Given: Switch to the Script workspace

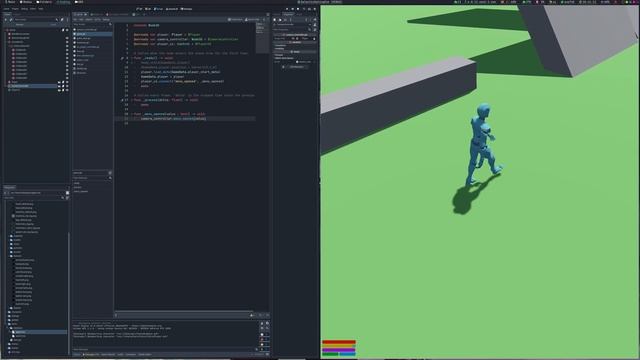Looking at the screenshot, I should click(158, 9).
